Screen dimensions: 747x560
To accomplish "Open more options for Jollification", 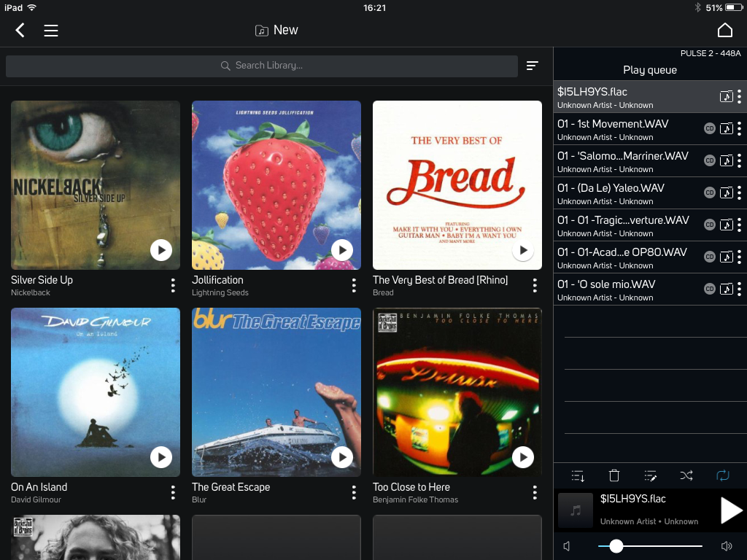I will click(x=354, y=285).
